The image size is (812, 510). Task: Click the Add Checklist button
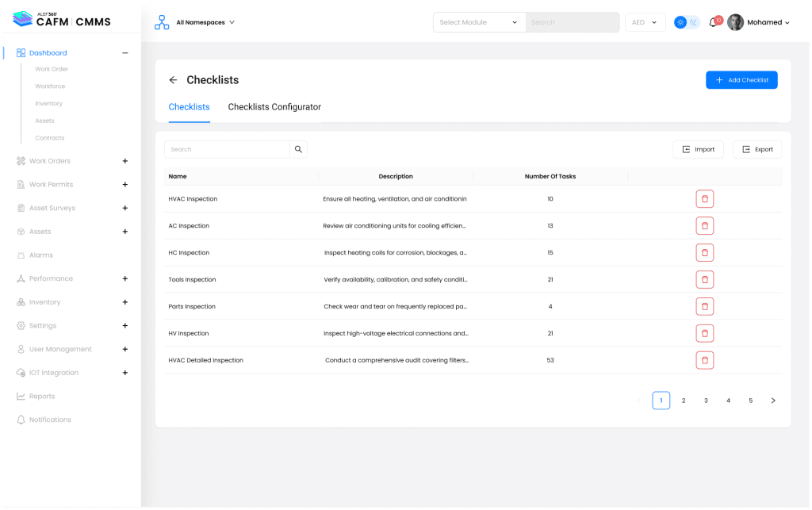[741, 80]
